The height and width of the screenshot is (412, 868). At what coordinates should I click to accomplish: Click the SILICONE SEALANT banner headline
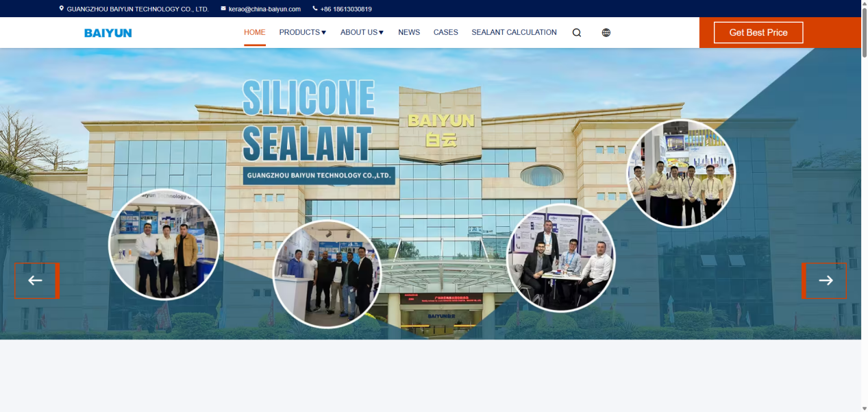click(x=308, y=121)
